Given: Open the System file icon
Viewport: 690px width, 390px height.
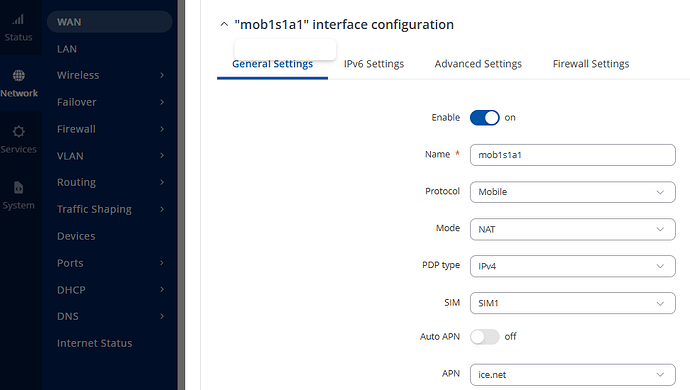Looking at the screenshot, I should click(18, 188).
